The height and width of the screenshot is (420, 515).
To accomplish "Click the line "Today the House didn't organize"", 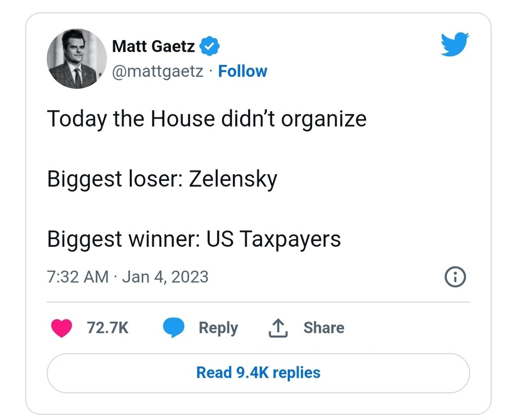I will click(x=207, y=119).
